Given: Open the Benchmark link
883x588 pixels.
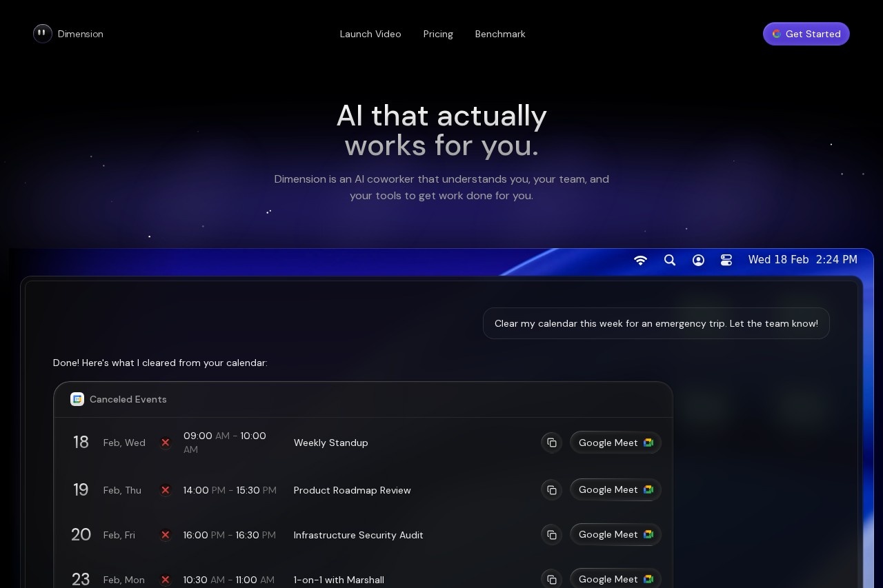Looking at the screenshot, I should [500, 34].
